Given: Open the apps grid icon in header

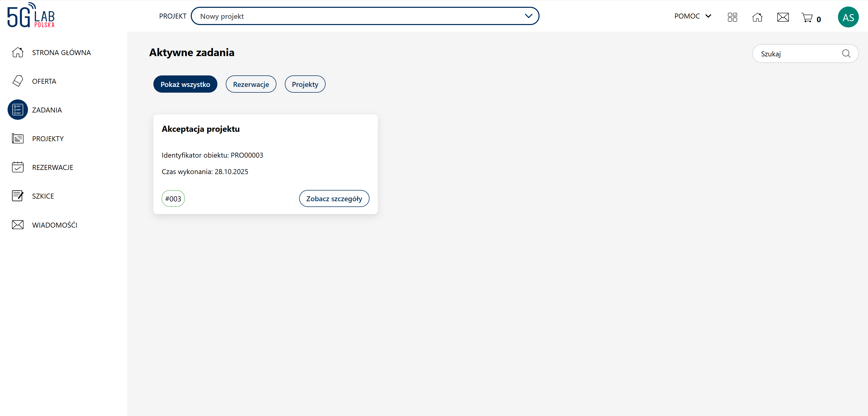Looking at the screenshot, I should pos(732,17).
